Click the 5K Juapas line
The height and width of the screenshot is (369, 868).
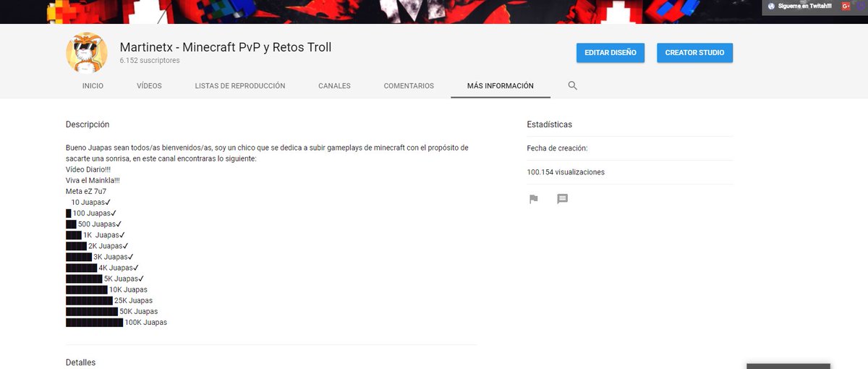[x=106, y=279]
